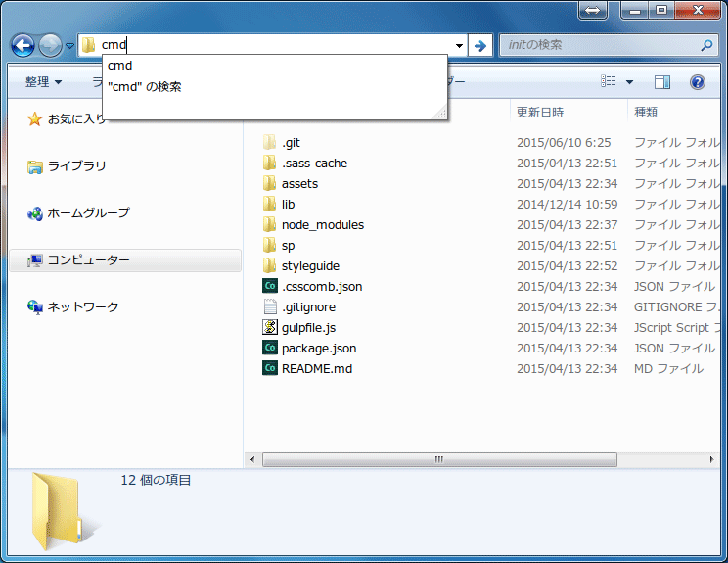Click the ライブラリ folder icon
The height and width of the screenshot is (563, 728).
[x=35, y=166]
